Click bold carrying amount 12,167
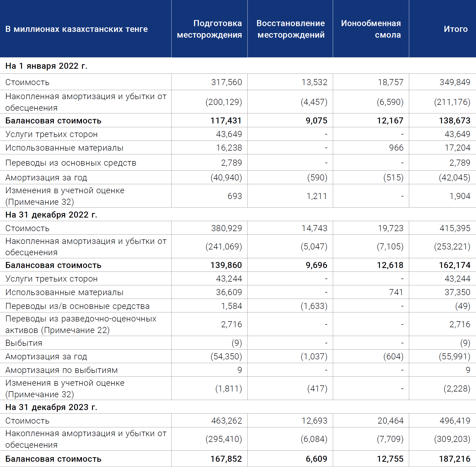 [390, 121]
